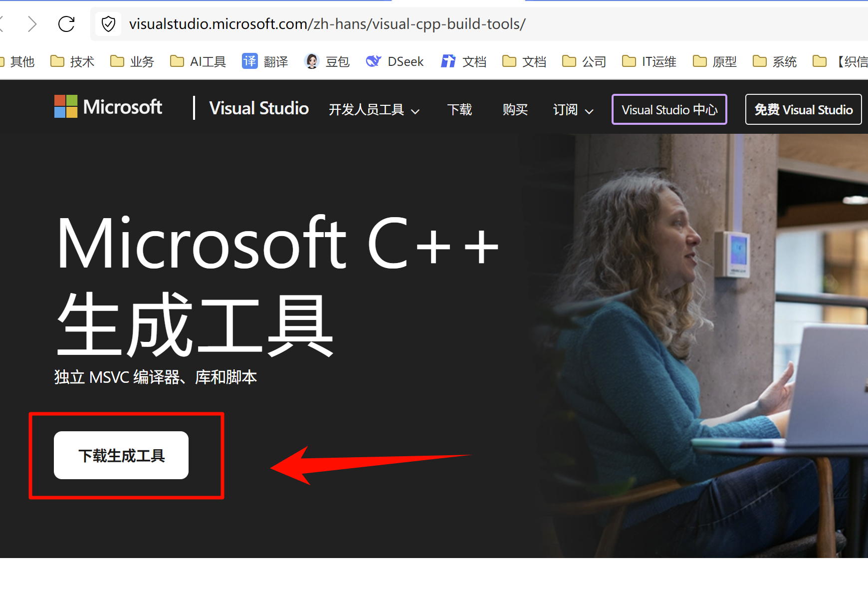
Task: Open the 文档 bookmark with blue icon
Action: pyautogui.click(x=463, y=61)
